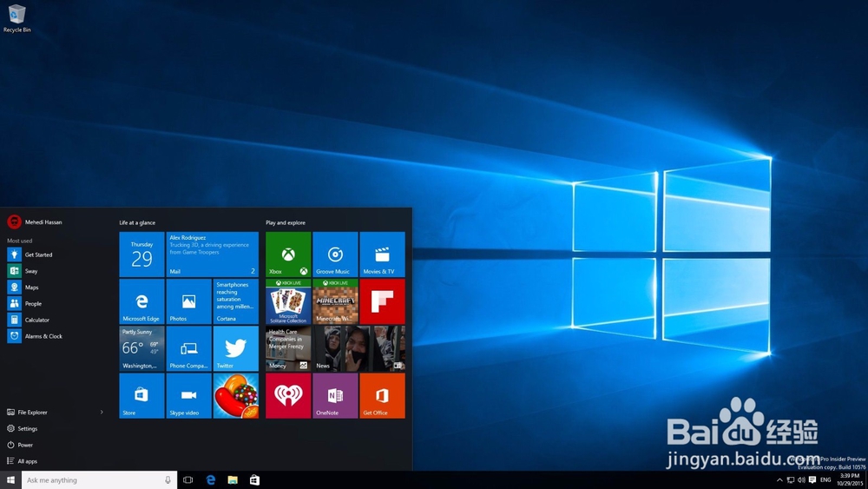Open the Photos tile
Screen dimensions: 868x489
[x=188, y=301]
